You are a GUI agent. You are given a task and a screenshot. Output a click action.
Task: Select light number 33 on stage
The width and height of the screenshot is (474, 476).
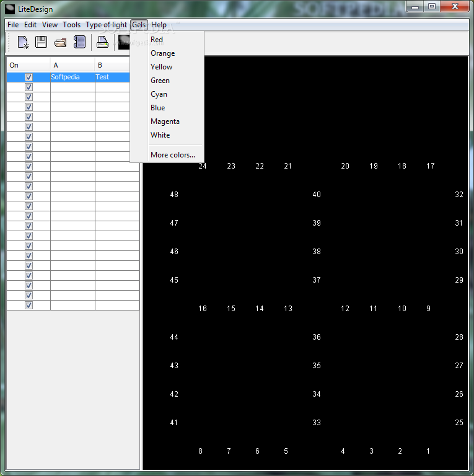(317, 423)
